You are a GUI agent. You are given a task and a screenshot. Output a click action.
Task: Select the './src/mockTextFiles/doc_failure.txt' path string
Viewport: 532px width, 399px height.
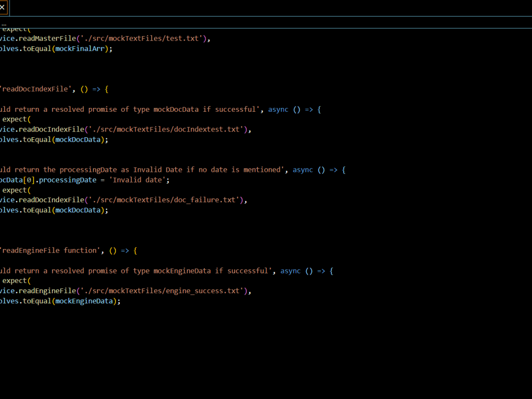(x=163, y=200)
